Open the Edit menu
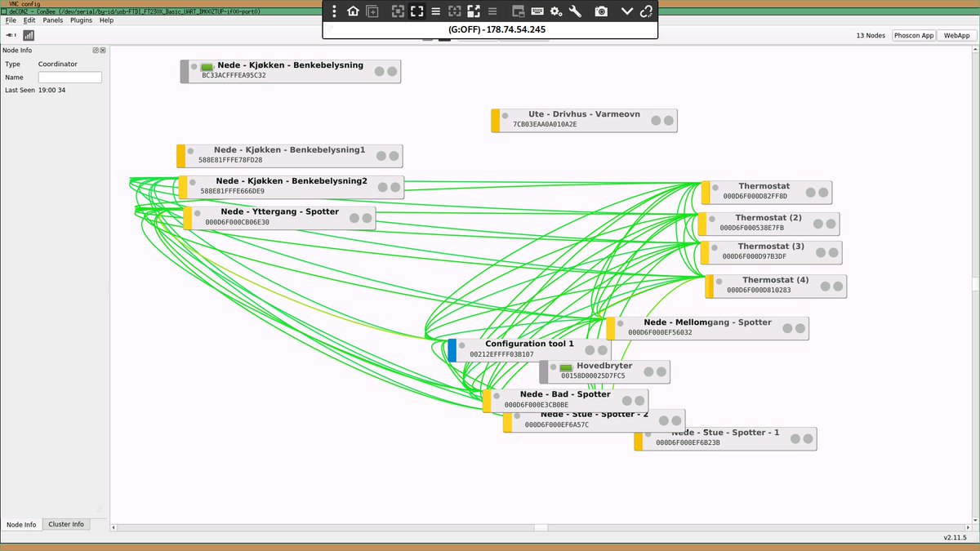The width and height of the screenshot is (980, 551). tap(29, 20)
